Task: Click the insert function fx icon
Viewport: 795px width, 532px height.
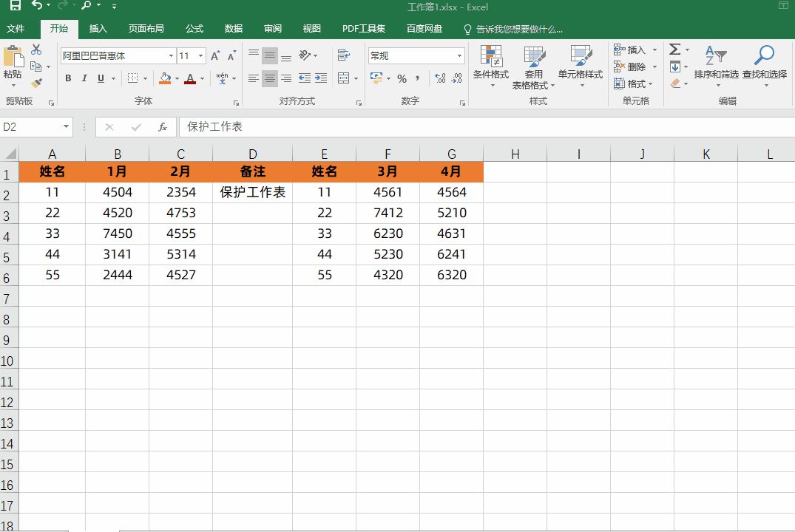Action: [163, 127]
